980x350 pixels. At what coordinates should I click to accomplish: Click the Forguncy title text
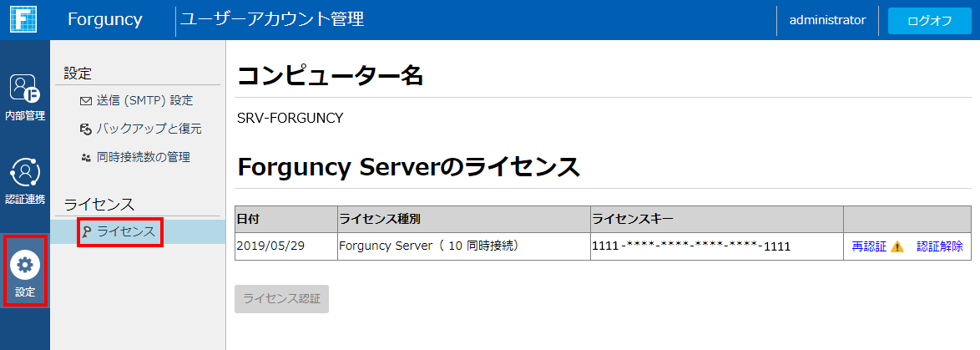105,19
